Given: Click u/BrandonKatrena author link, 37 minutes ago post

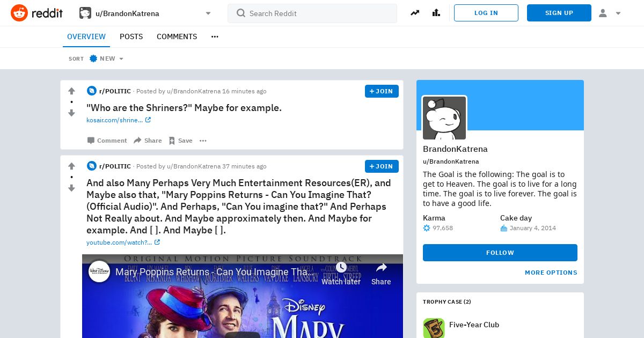Looking at the screenshot, I should tap(194, 166).
